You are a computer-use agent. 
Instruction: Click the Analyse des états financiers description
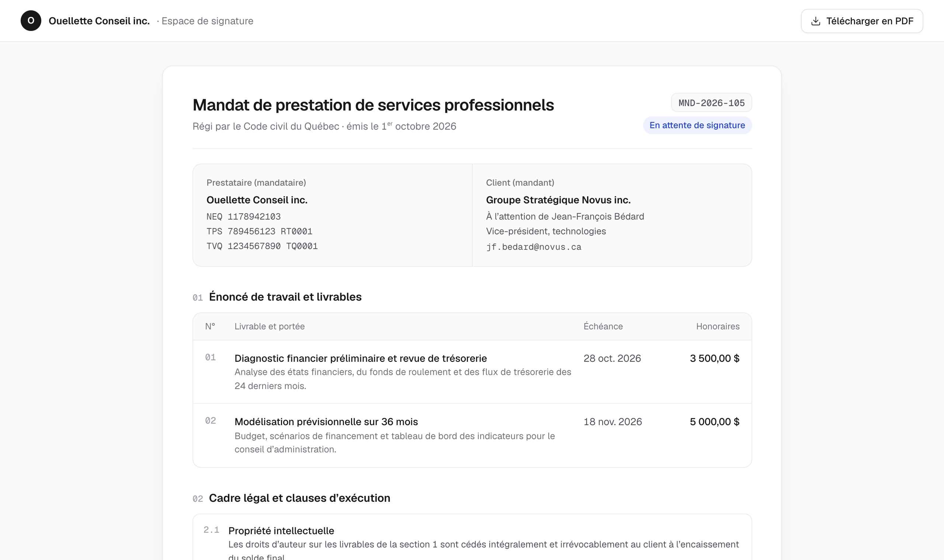click(x=403, y=379)
